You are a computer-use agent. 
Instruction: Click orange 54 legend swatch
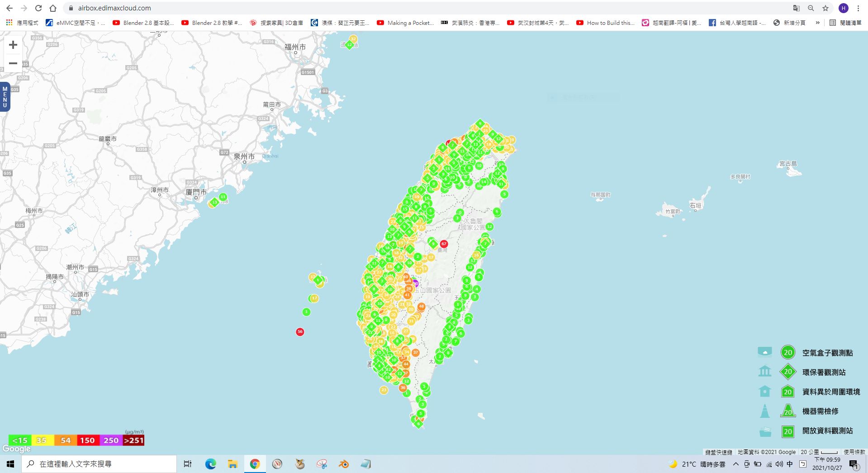coord(66,440)
